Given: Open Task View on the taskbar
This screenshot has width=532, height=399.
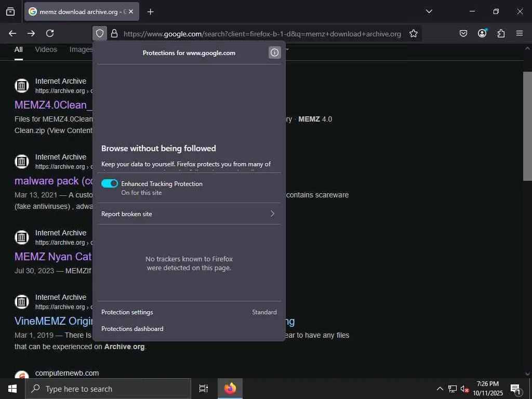Looking at the screenshot, I should point(204,389).
